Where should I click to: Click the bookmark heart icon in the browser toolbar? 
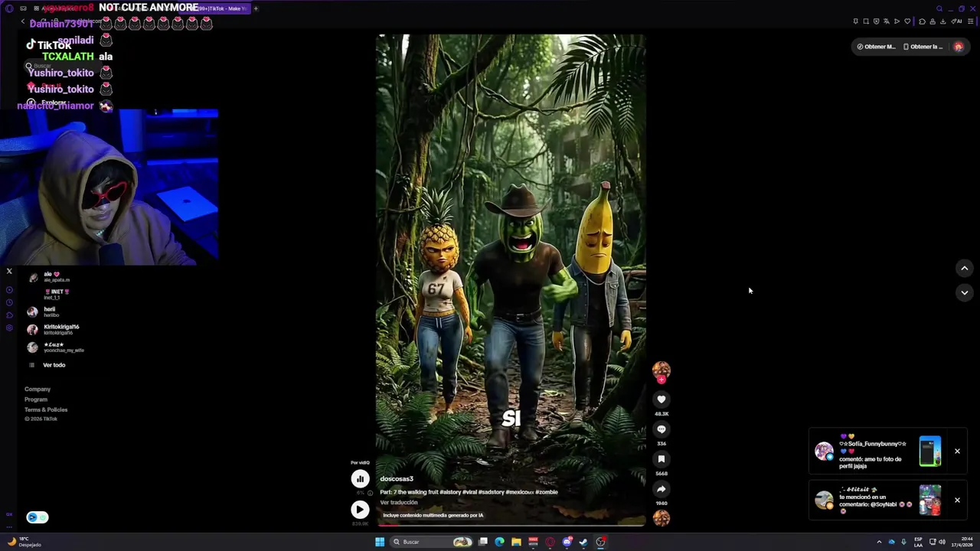(x=907, y=21)
